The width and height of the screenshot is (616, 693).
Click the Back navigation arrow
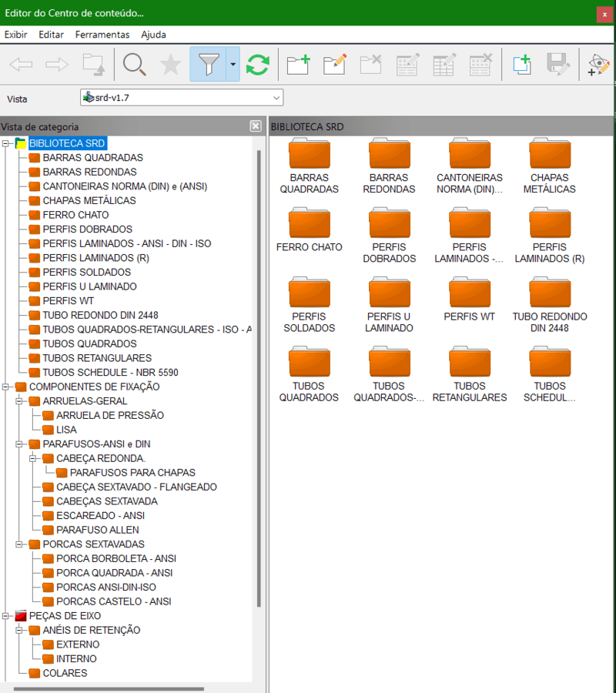pyautogui.click(x=21, y=65)
